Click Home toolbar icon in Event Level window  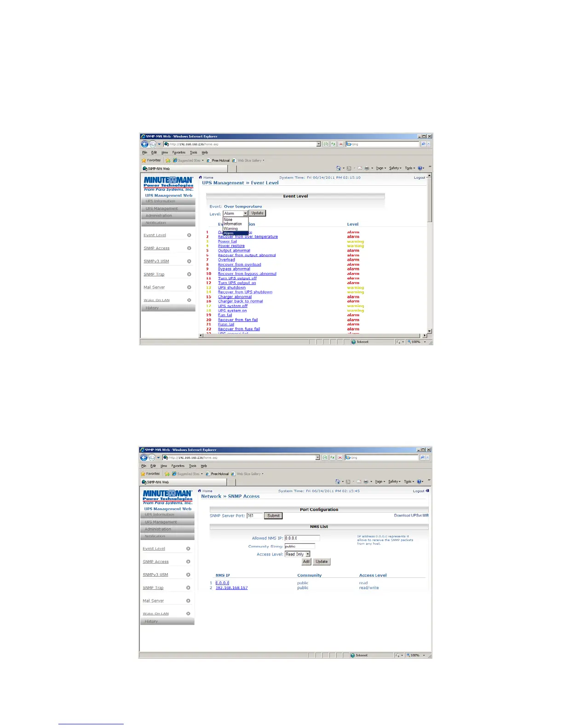pos(339,168)
